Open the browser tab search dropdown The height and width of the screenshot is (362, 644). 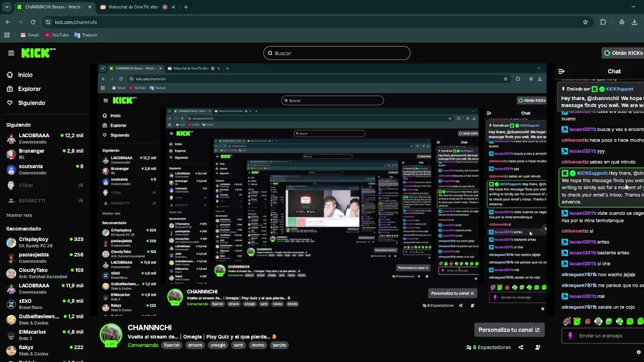pyautogui.click(x=7, y=7)
